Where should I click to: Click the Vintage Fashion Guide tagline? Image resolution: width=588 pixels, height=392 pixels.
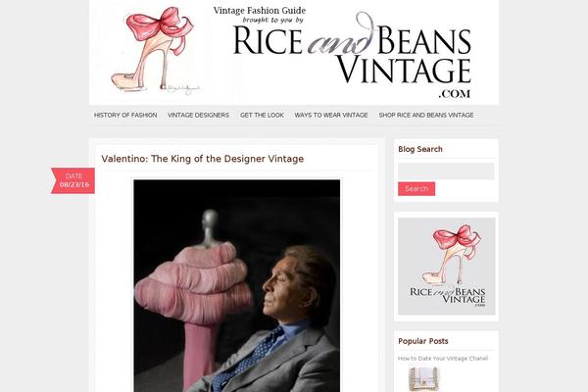click(260, 11)
